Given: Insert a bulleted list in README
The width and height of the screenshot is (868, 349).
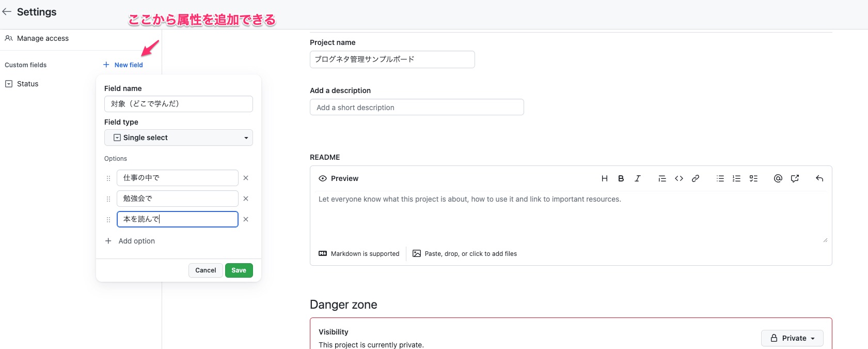Looking at the screenshot, I should pyautogui.click(x=720, y=178).
